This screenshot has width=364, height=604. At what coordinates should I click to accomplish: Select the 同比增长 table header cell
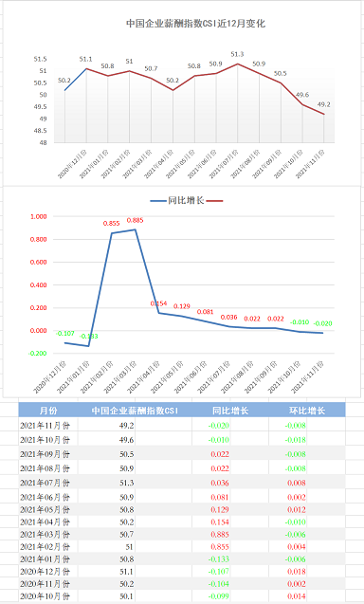point(230,411)
